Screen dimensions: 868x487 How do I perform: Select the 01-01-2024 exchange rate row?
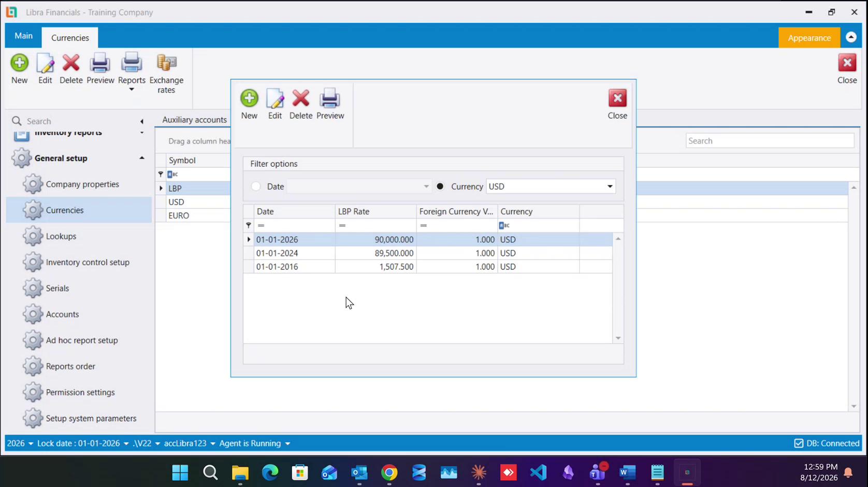(x=428, y=253)
